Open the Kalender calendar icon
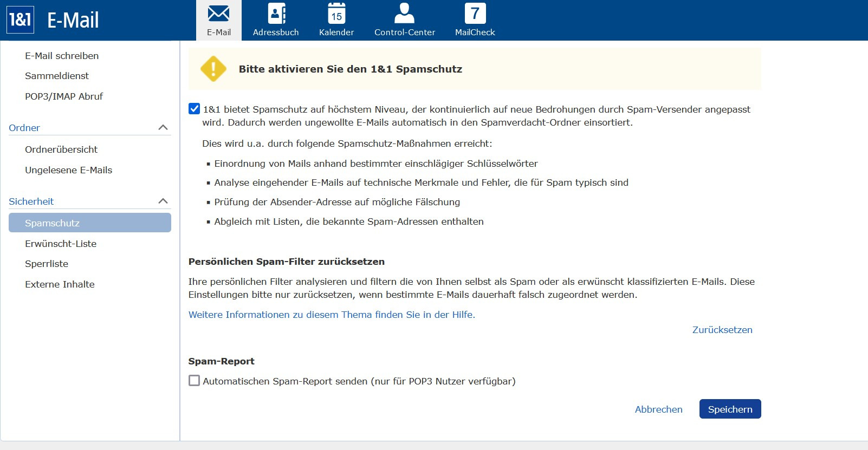 [x=336, y=14]
